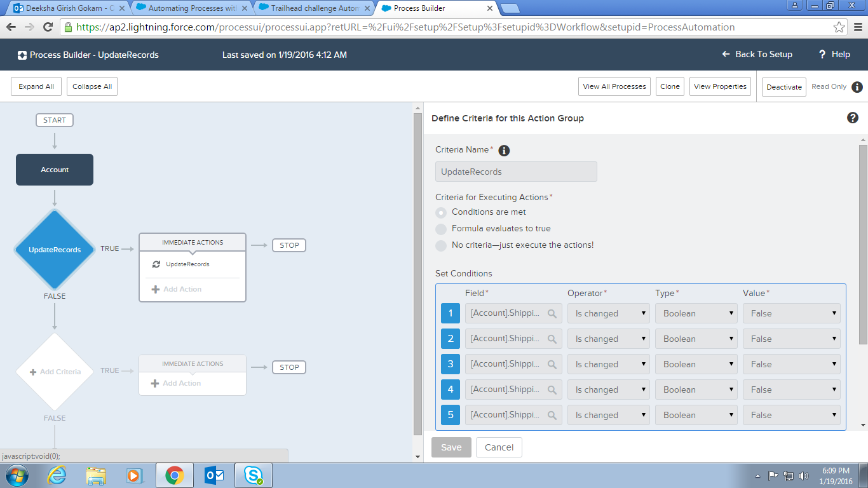The height and width of the screenshot is (488, 868).
Task: Click Criteria Name info icon
Action: 504,151
